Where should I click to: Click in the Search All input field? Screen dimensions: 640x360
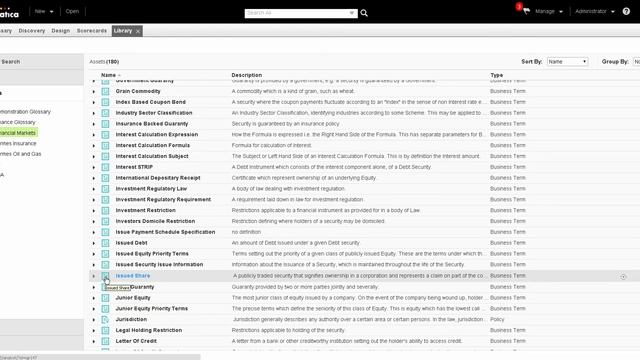pyautogui.click(x=296, y=13)
